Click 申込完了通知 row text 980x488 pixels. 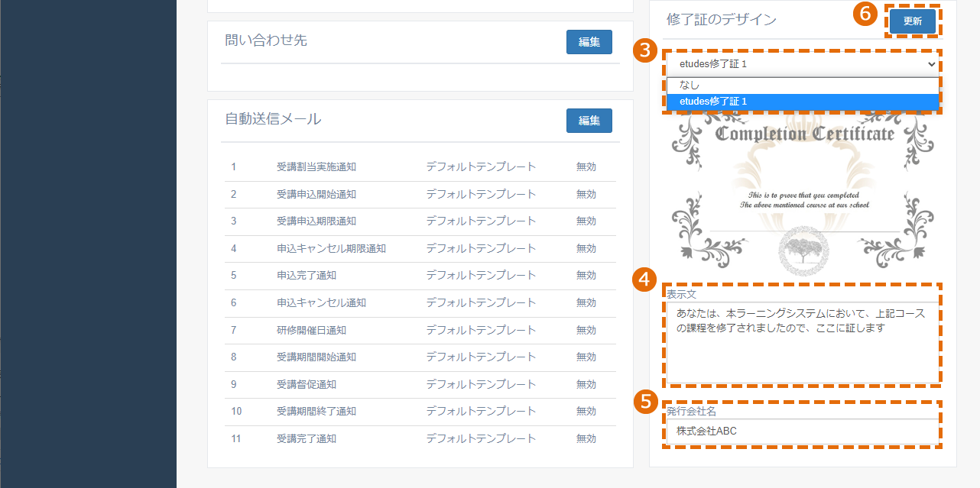307,276
